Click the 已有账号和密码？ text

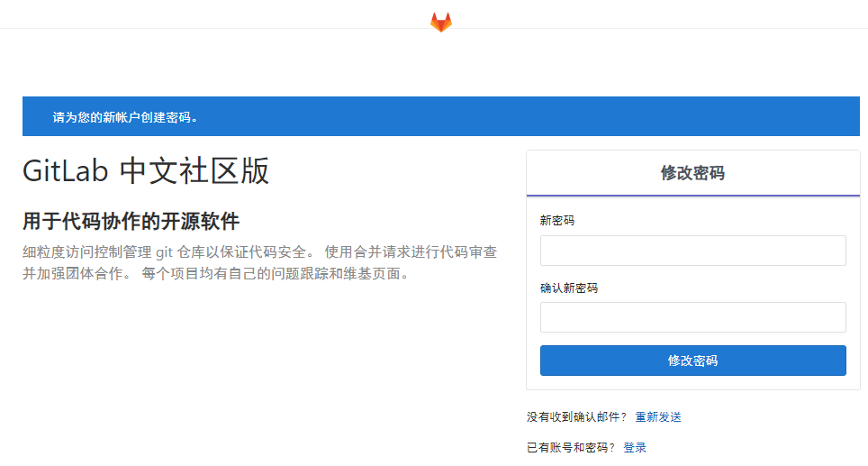[571, 448]
